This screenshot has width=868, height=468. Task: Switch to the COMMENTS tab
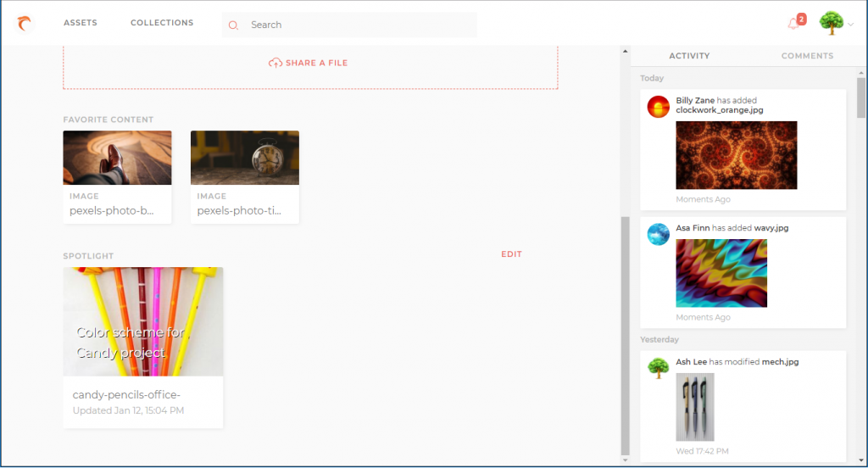[x=807, y=56]
